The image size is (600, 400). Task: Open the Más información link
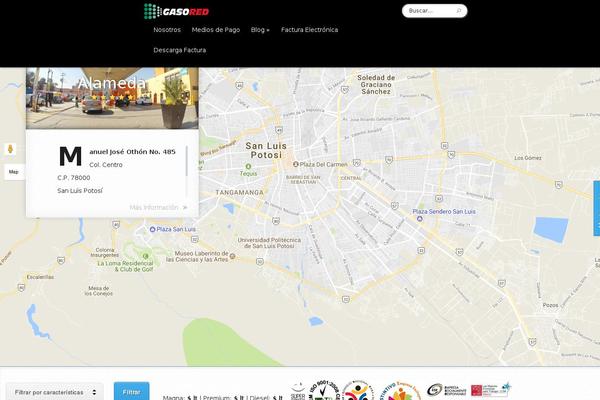click(158, 207)
